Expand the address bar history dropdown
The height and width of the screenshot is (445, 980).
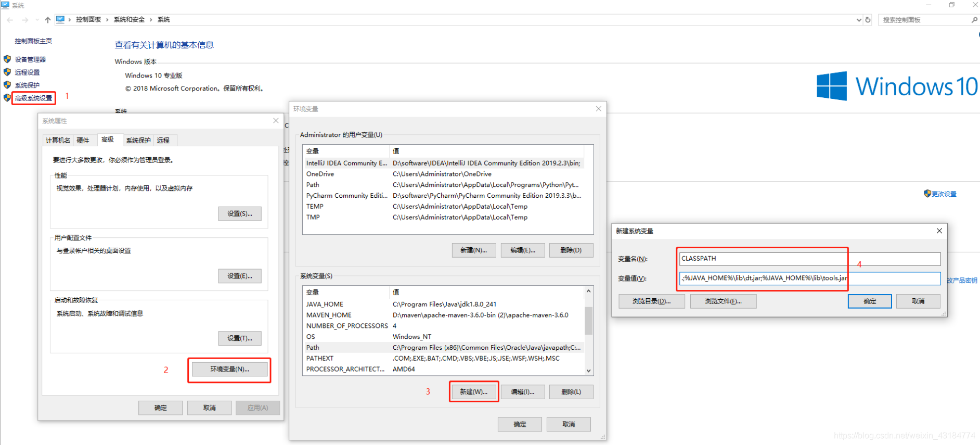click(859, 20)
